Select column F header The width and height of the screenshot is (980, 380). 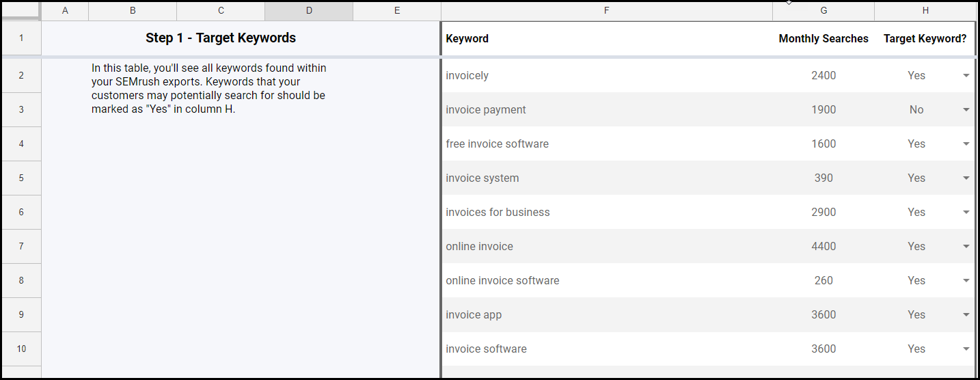(607, 11)
